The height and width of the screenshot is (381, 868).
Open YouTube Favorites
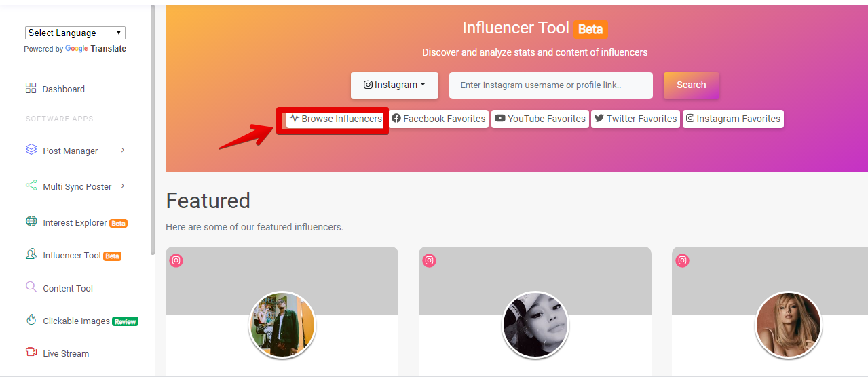pyautogui.click(x=540, y=119)
